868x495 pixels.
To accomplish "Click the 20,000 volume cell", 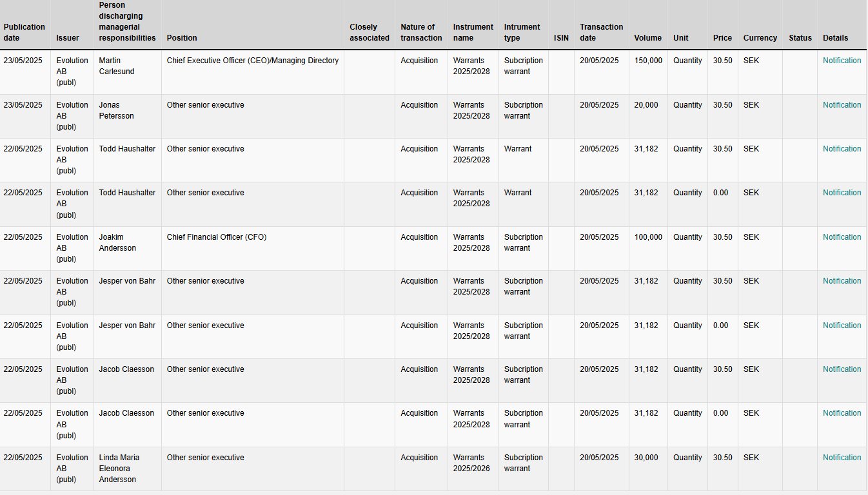I will (646, 105).
